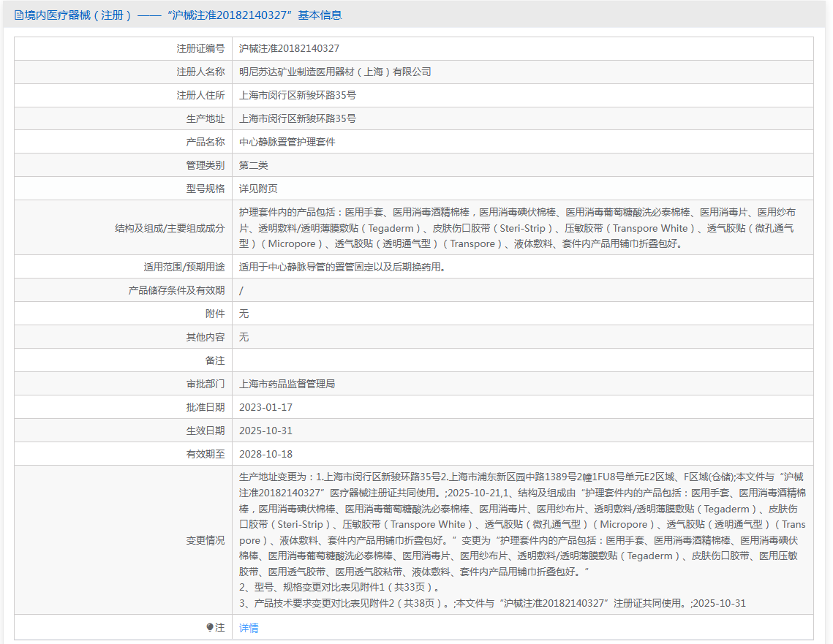Click the lightbulb icon beside 注
This screenshot has height=644, width=833.
210,627
